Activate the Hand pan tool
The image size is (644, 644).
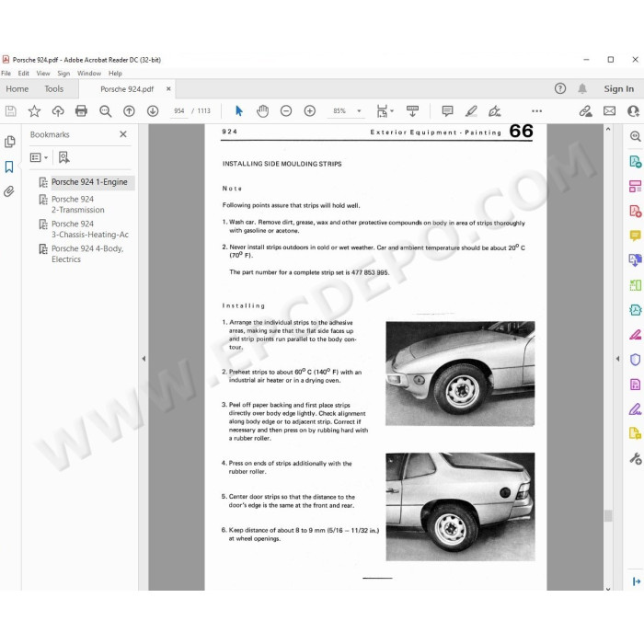262,111
